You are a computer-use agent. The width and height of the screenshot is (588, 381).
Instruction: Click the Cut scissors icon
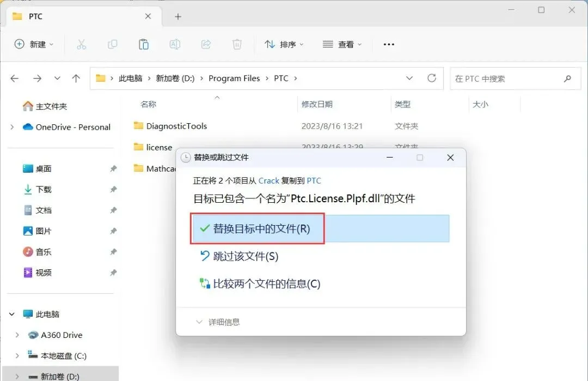click(81, 44)
